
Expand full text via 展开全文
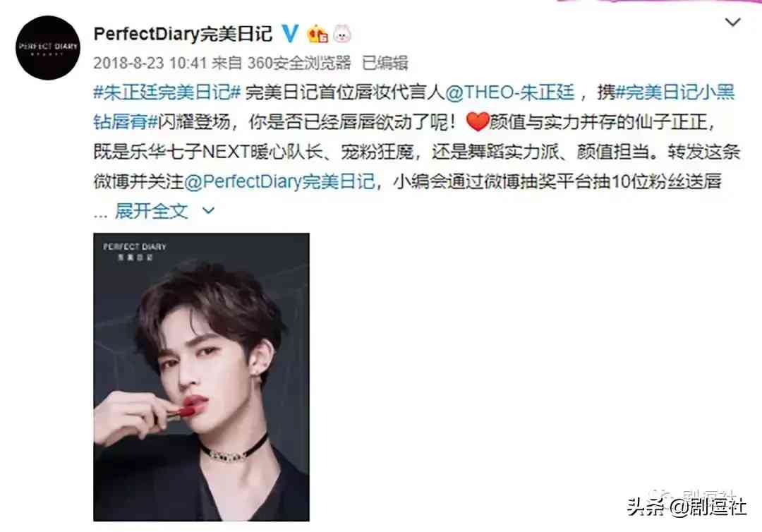(x=152, y=211)
